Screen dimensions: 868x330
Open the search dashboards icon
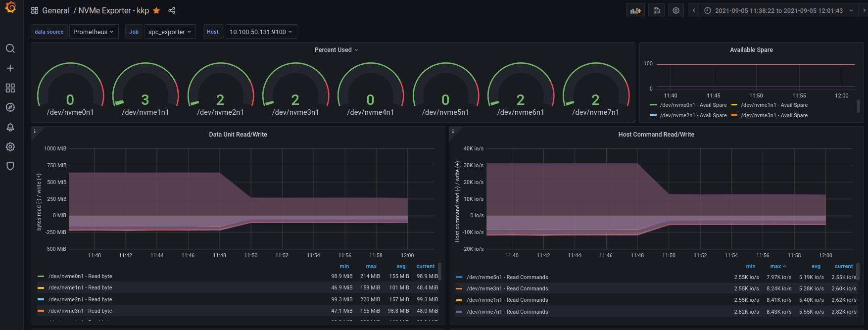[x=10, y=48]
